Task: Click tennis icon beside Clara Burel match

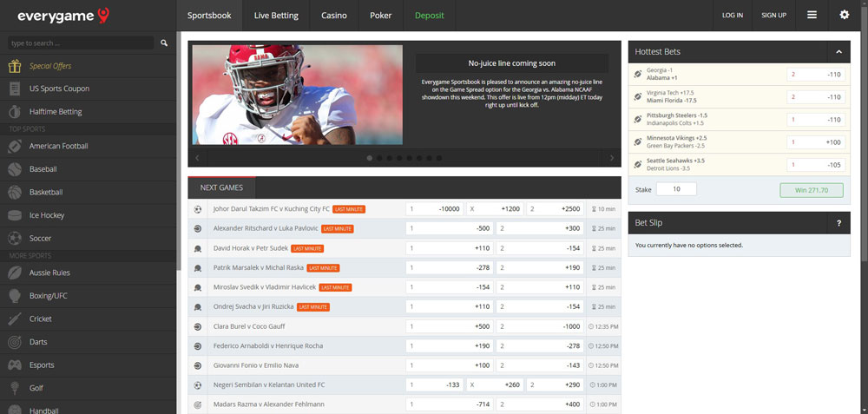Action: click(198, 326)
